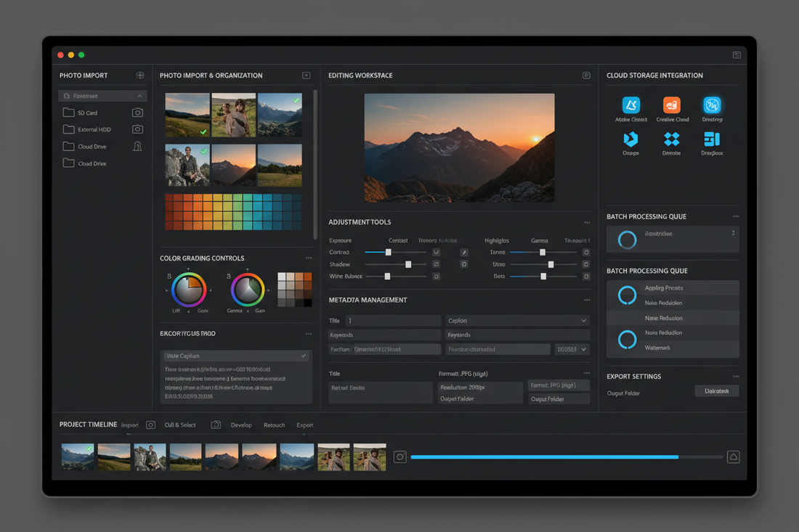Open the Caption dropdown in Metadata Management
Image resolution: width=799 pixels, height=532 pixels.
tap(583, 320)
